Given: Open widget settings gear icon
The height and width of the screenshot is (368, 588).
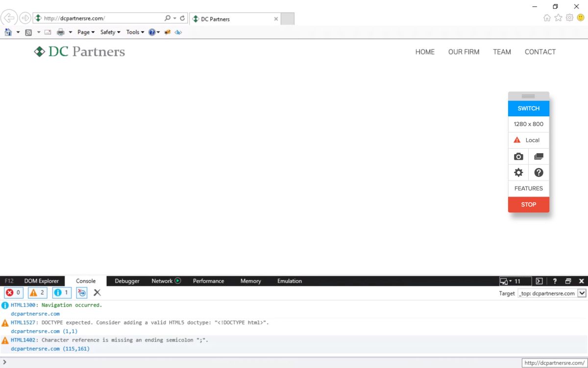Looking at the screenshot, I should tap(518, 173).
